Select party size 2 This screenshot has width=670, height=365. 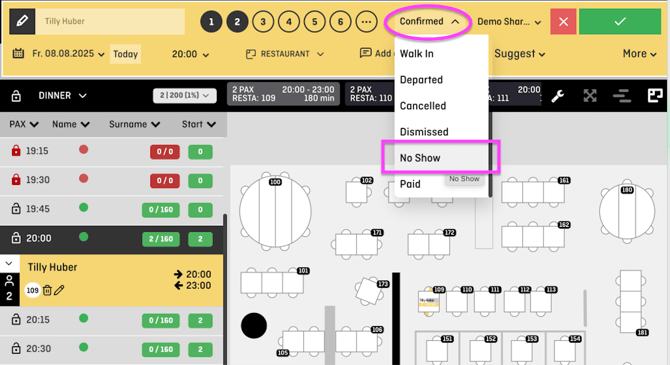tap(237, 21)
